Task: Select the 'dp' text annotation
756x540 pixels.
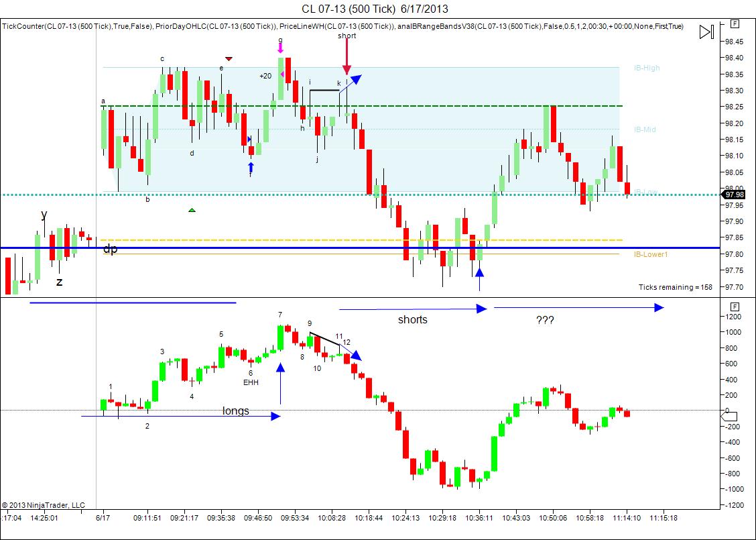Action: [x=111, y=249]
